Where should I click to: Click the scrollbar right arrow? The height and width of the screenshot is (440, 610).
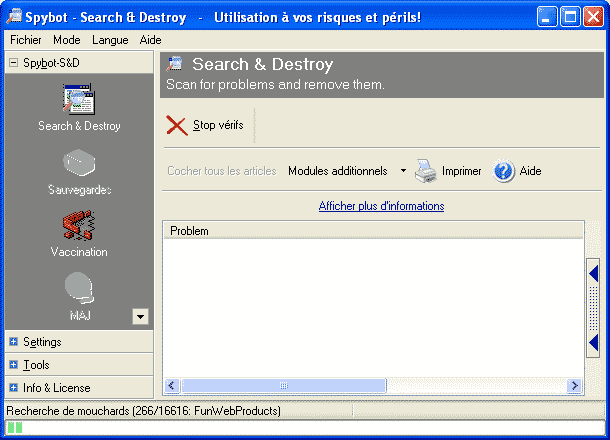[x=574, y=386]
